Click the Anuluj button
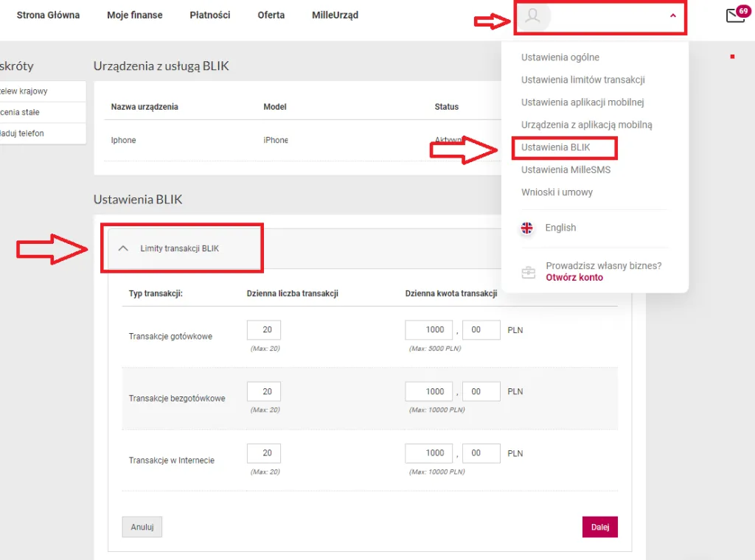755x560 pixels. point(142,527)
